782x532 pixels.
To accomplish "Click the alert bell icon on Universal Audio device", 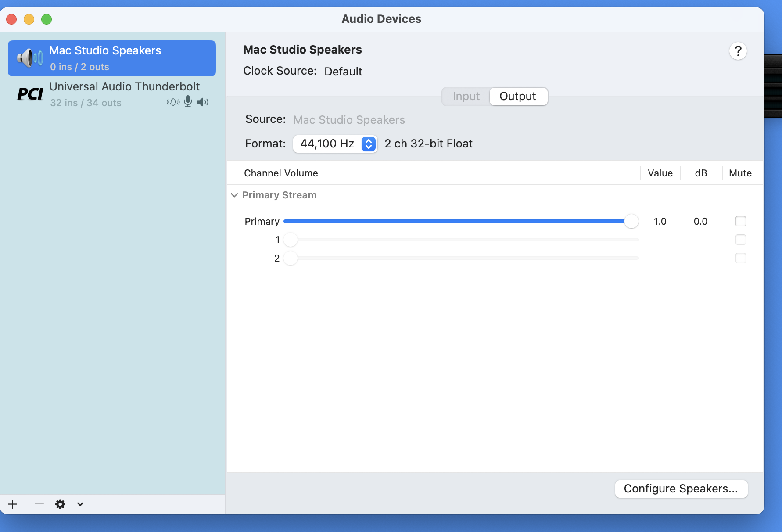I will [x=172, y=102].
